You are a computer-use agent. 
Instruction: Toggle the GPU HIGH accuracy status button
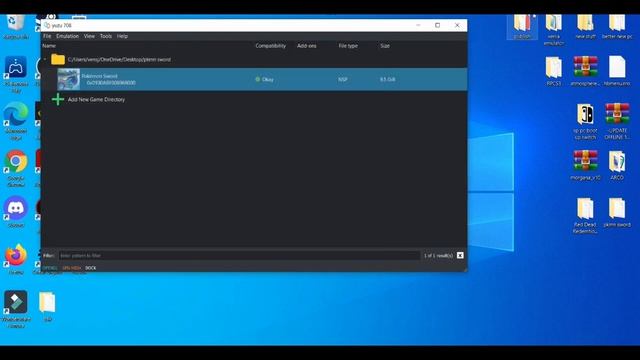(72, 268)
